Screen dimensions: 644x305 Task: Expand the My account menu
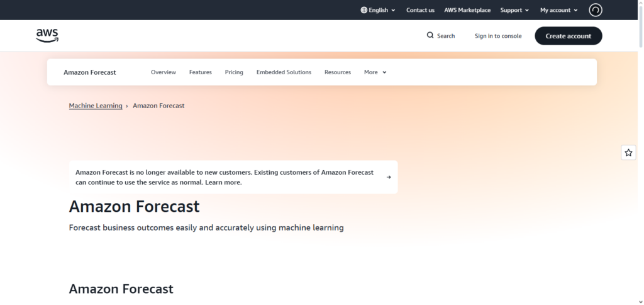(x=559, y=10)
